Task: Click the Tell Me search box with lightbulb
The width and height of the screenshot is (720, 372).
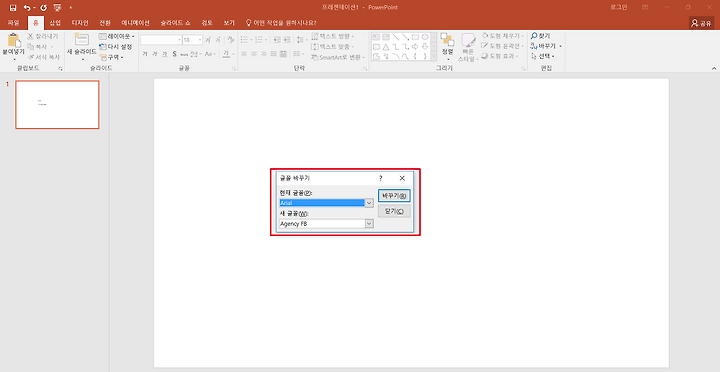Action: pyautogui.click(x=281, y=23)
